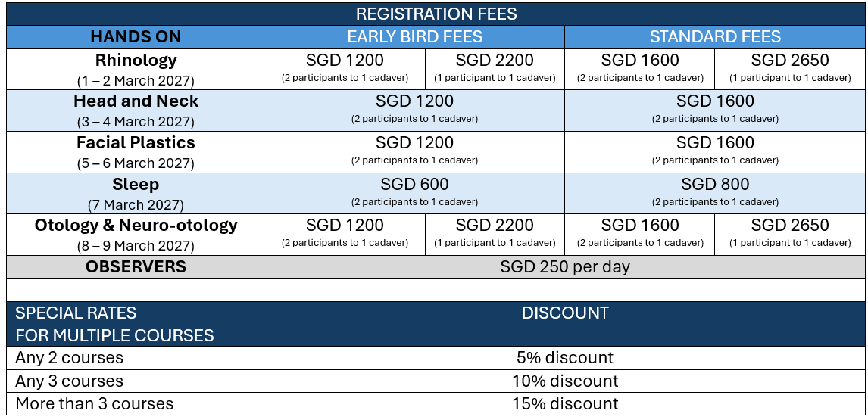Image resolution: width=868 pixels, height=417 pixels.
Task: Select the HANDS ON column header
Action: (136, 37)
